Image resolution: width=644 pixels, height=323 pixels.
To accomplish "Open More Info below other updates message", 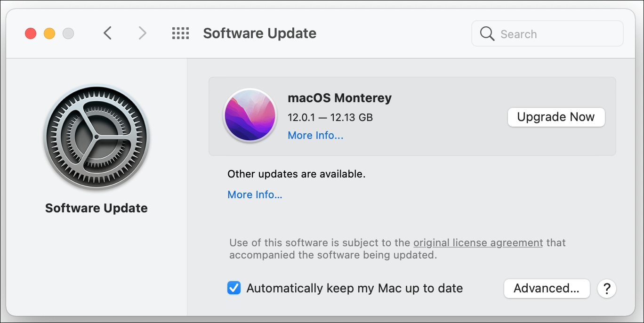I will (255, 194).
